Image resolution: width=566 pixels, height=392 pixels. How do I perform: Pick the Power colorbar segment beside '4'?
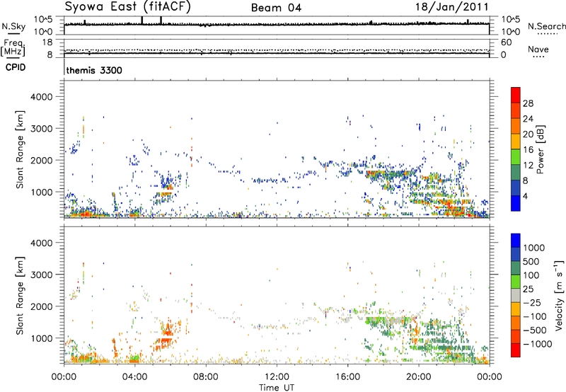click(516, 203)
